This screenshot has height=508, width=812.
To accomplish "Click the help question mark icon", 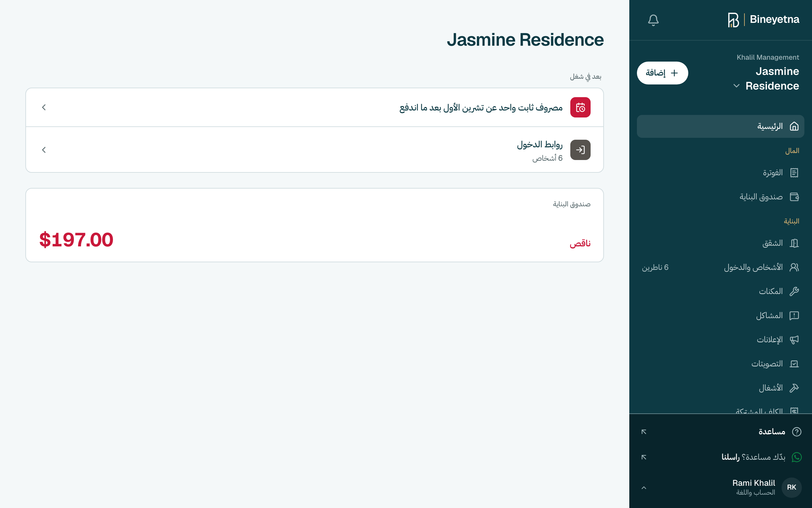I will 796,432.
